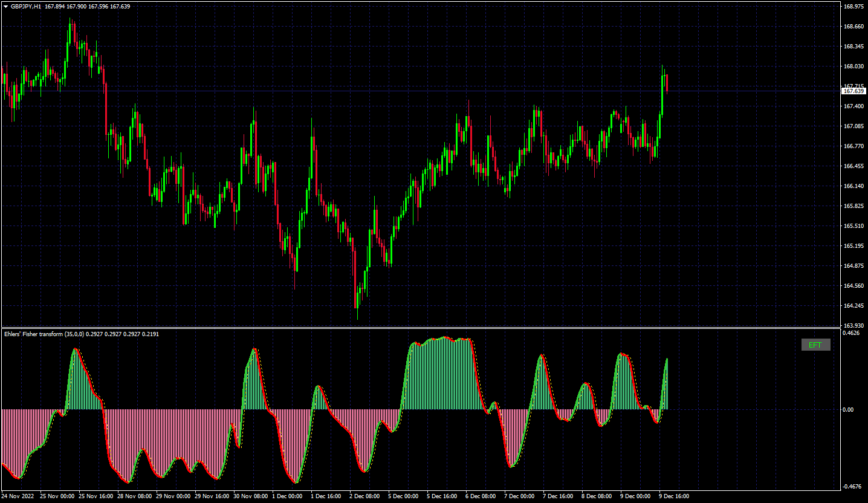The height and width of the screenshot is (503, 868).
Task: Click the 0.4626 indicator scale maximum
Action: click(851, 333)
